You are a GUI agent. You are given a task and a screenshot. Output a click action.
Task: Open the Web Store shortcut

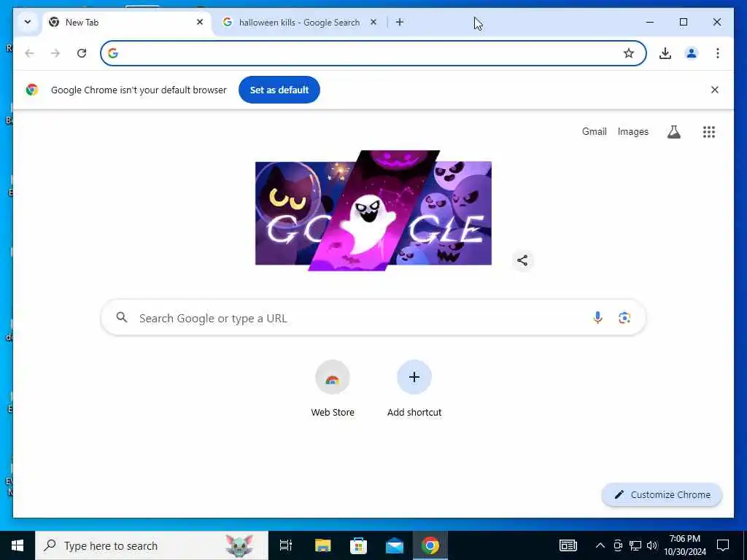coord(333,389)
